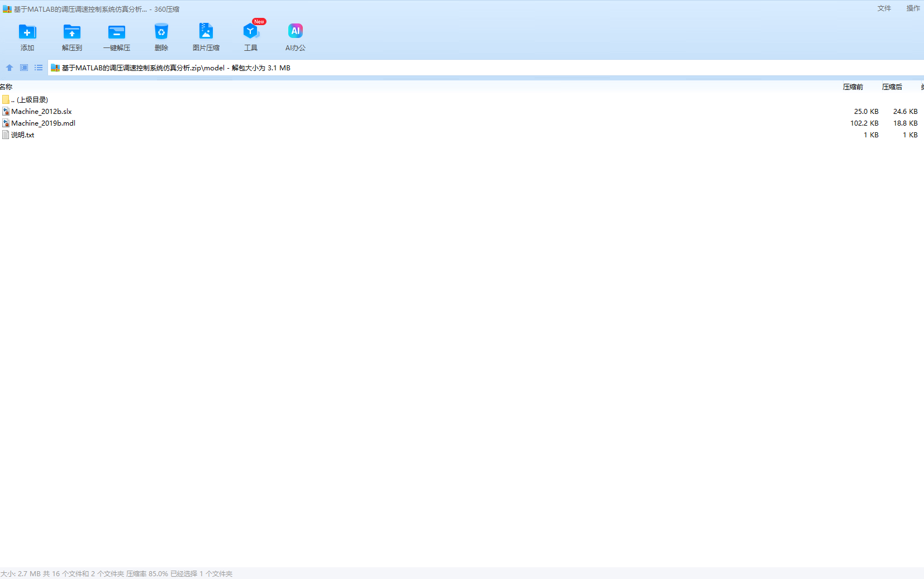Launch the AI Office (AI办公) icon

[295, 32]
